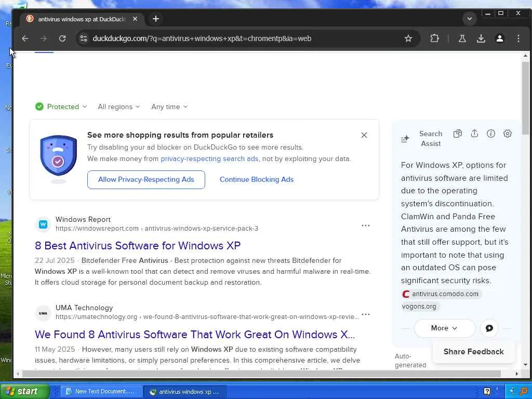Go back to the previous page
This screenshot has height=399, width=532.
pos(25,38)
